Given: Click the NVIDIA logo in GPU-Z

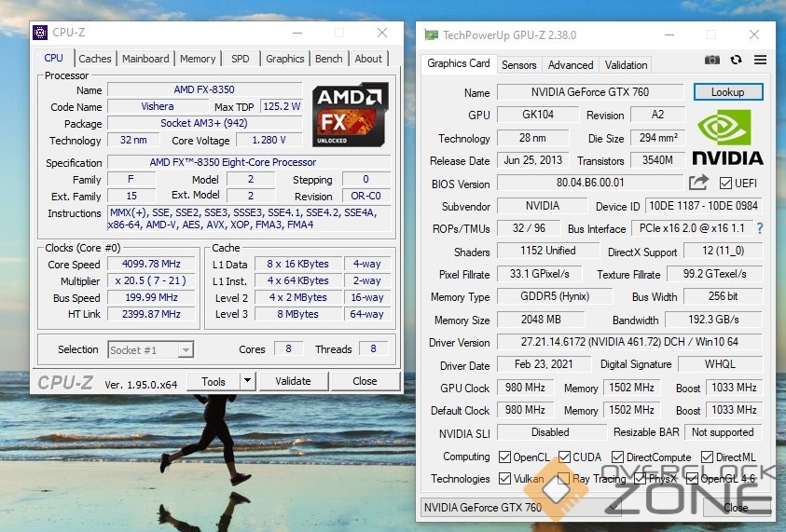Looking at the screenshot, I should coord(727,138).
